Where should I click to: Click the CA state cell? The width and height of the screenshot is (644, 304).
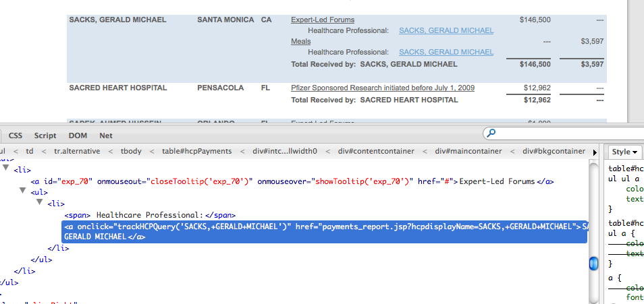point(266,20)
